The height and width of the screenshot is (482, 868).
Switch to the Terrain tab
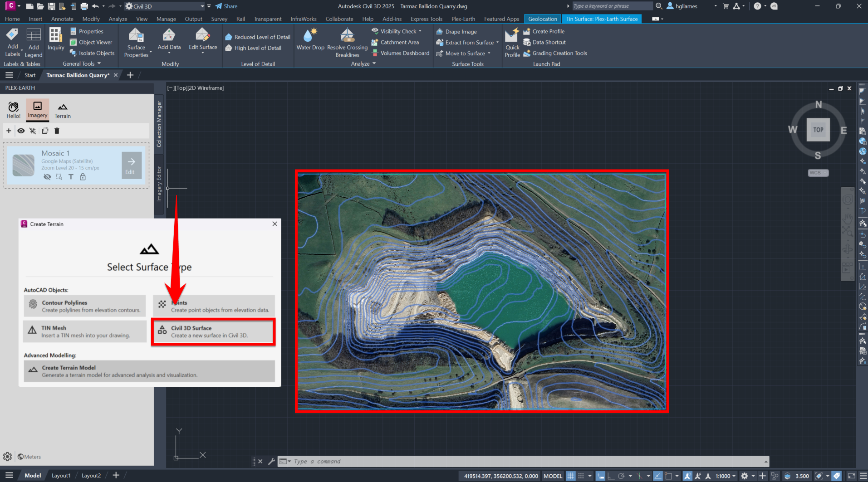63,110
